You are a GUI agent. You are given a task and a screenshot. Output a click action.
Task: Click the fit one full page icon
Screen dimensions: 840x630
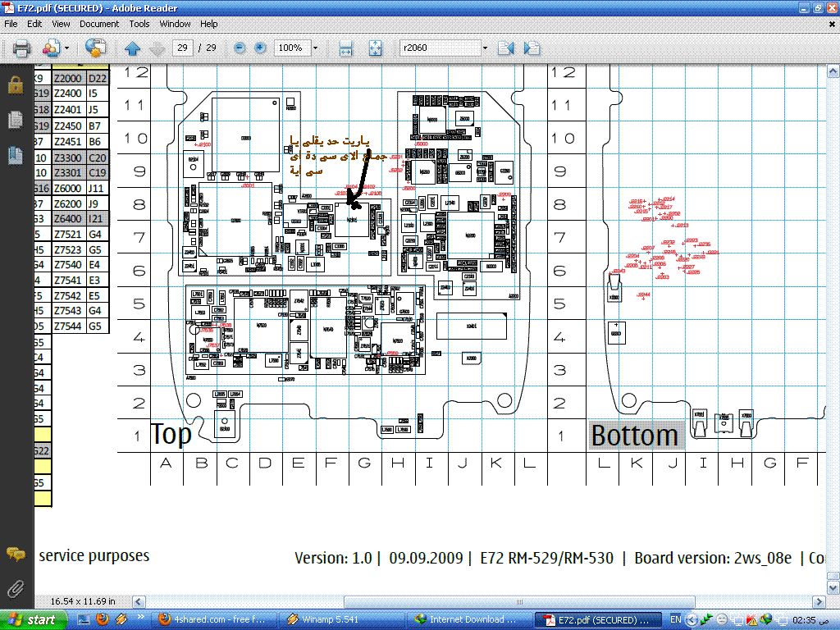tap(375, 48)
